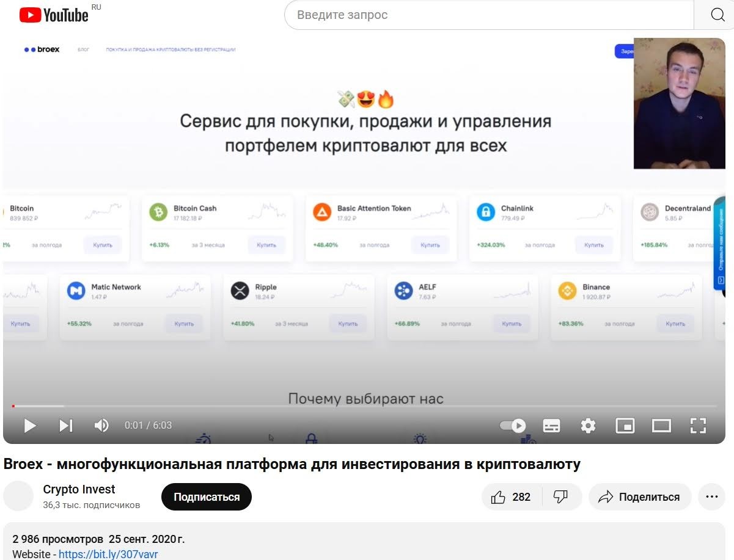Click the Ripple coin icon
The height and width of the screenshot is (560, 734).
point(240,291)
